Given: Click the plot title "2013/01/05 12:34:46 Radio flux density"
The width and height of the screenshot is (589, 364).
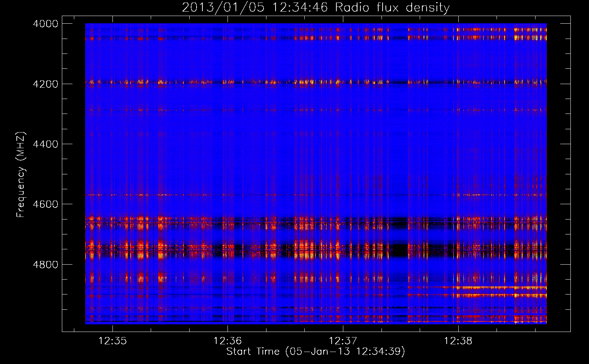Looking at the screenshot, I should [316, 8].
